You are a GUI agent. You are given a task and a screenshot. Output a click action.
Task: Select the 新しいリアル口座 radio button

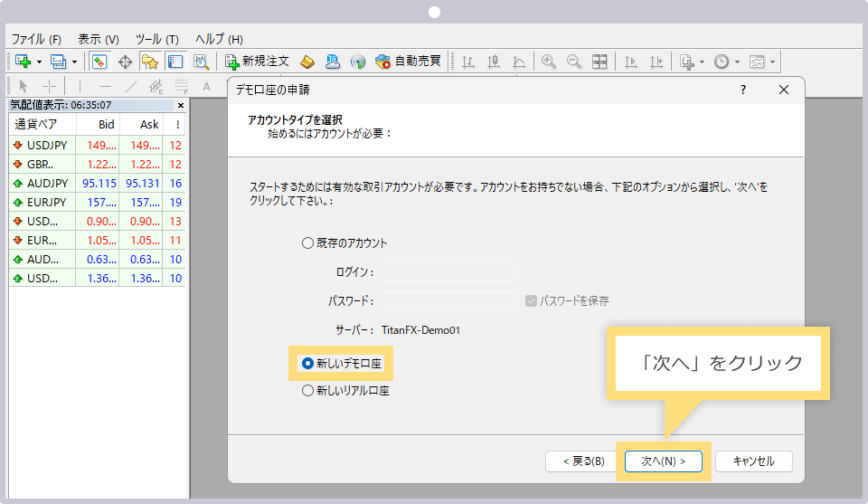click(x=307, y=391)
